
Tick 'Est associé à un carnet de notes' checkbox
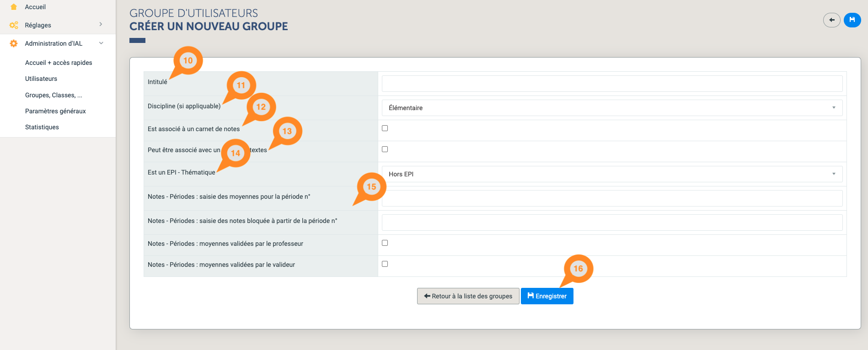click(385, 128)
